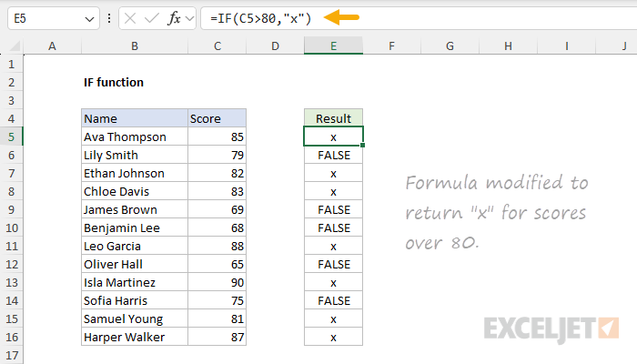Click score 85 for Ava Thompson
This screenshot has height=364, width=637.
pos(217,136)
